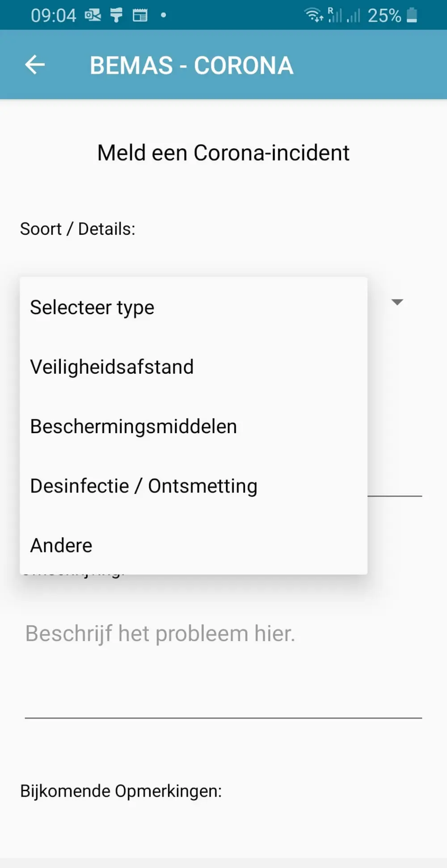Tap the Wi-Fi icon in the status bar
This screenshot has height=868, width=447.
[x=313, y=15]
